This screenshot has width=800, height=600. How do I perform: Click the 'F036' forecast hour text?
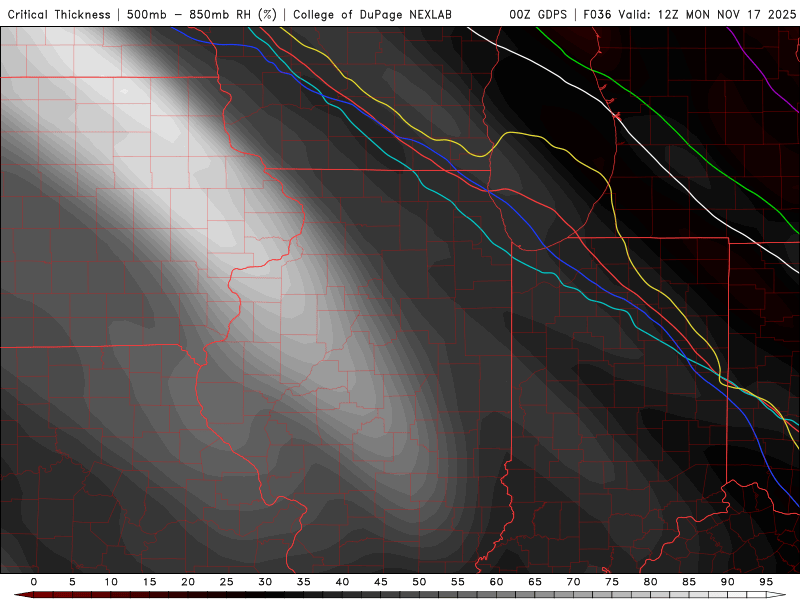[597, 14]
